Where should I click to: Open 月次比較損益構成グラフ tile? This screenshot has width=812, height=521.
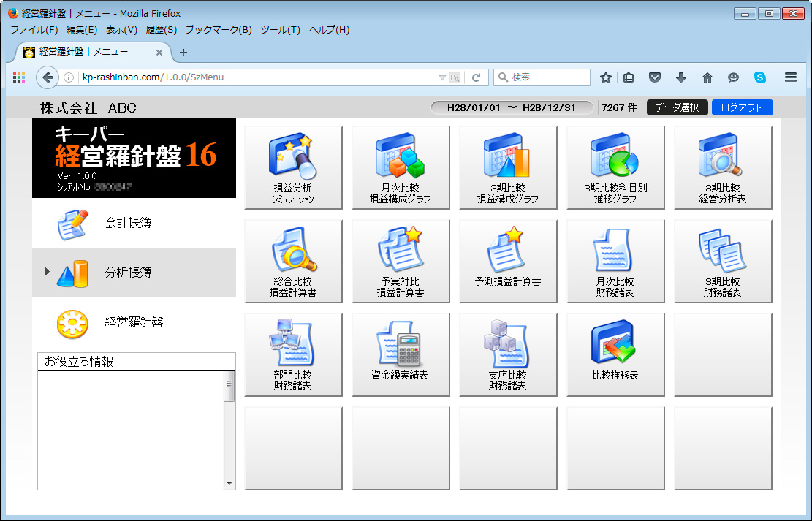point(401,168)
